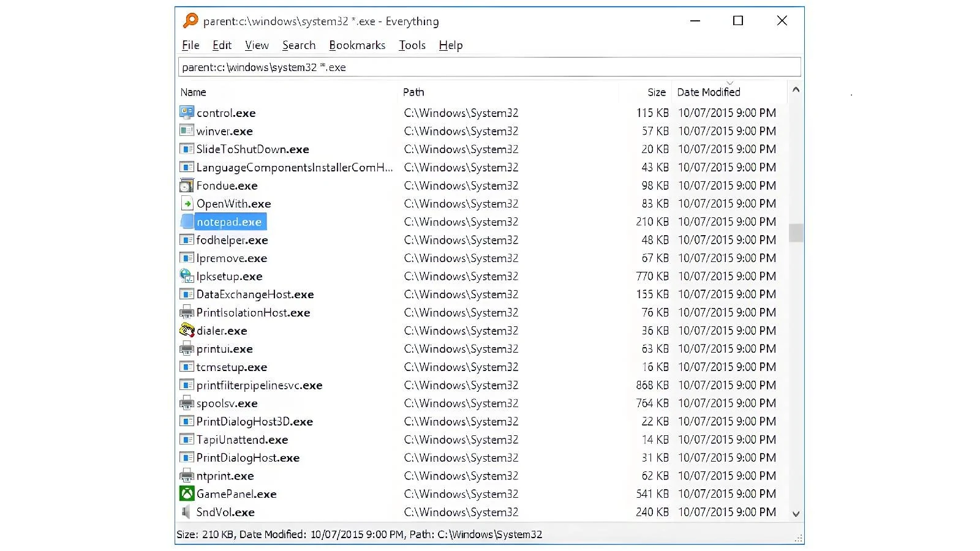Click the Fondue.exe file icon

(187, 186)
